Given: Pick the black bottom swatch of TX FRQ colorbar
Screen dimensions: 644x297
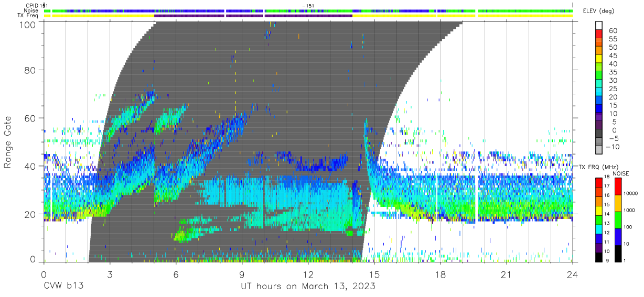Looking at the screenshot, I should [599, 258].
